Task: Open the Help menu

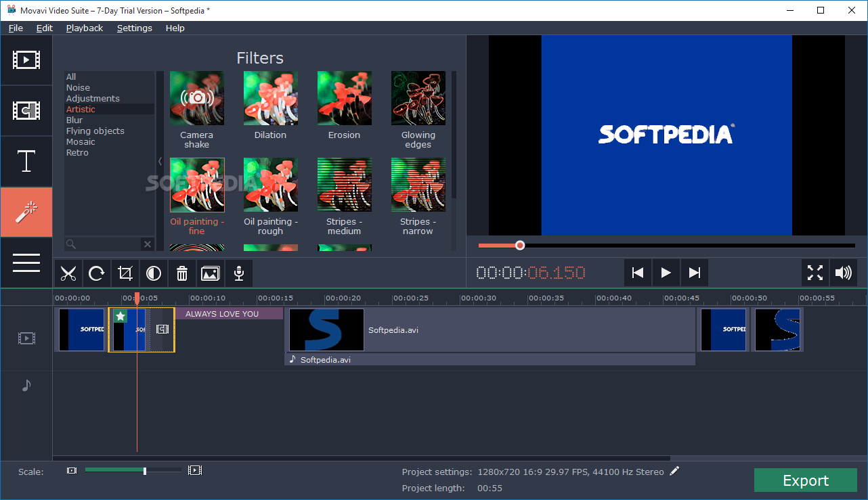Action: pos(175,28)
